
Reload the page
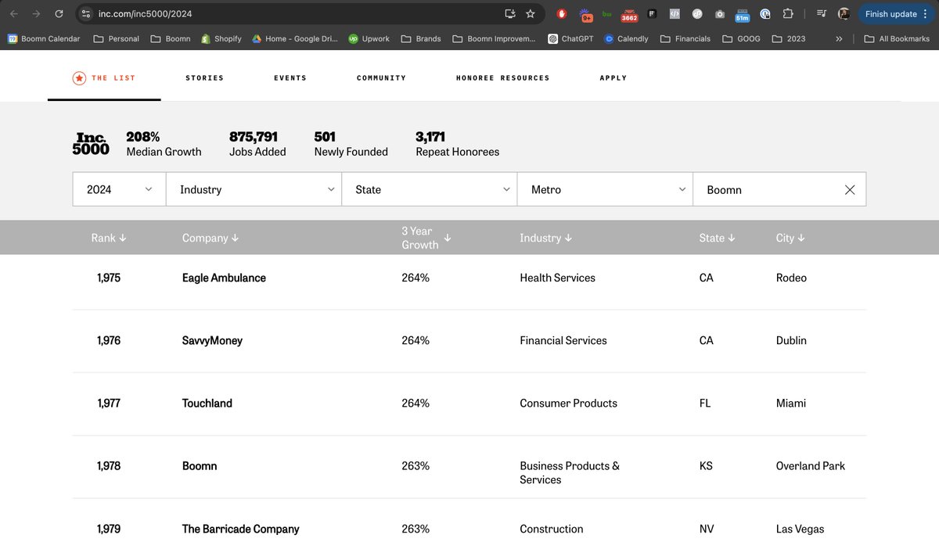click(59, 14)
